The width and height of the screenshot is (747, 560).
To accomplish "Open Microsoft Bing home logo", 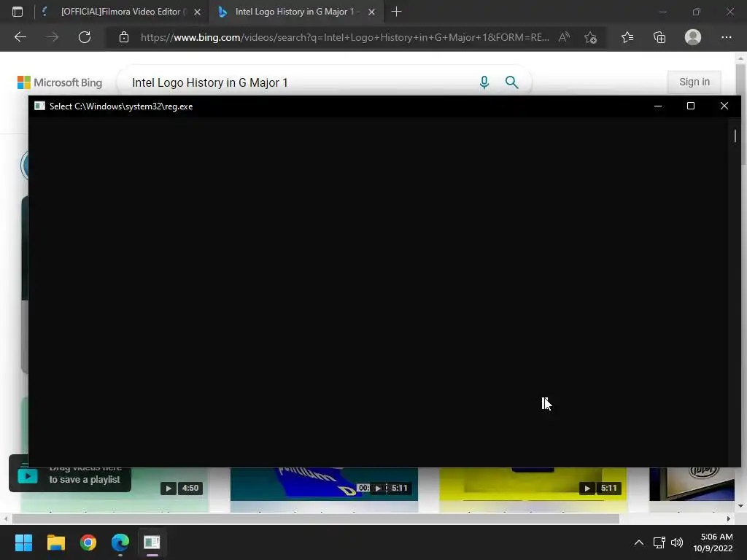I will 60,82.
